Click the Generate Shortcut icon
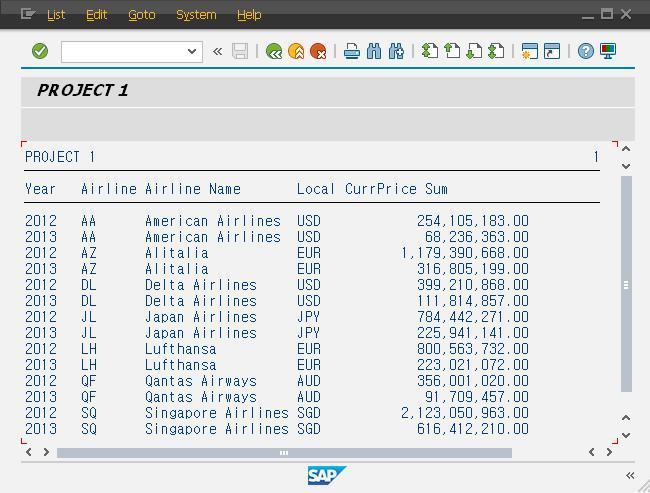 coord(552,51)
